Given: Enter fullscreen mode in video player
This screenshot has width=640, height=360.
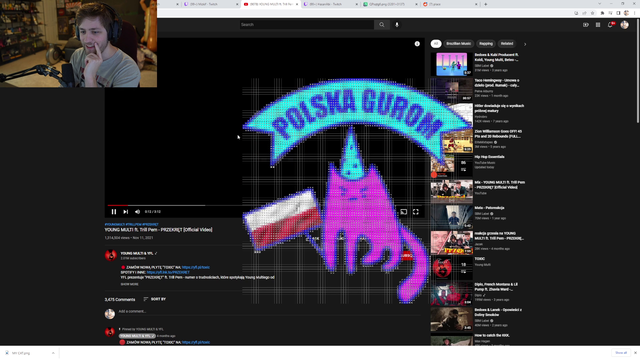Looking at the screenshot, I should click(x=416, y=212).
